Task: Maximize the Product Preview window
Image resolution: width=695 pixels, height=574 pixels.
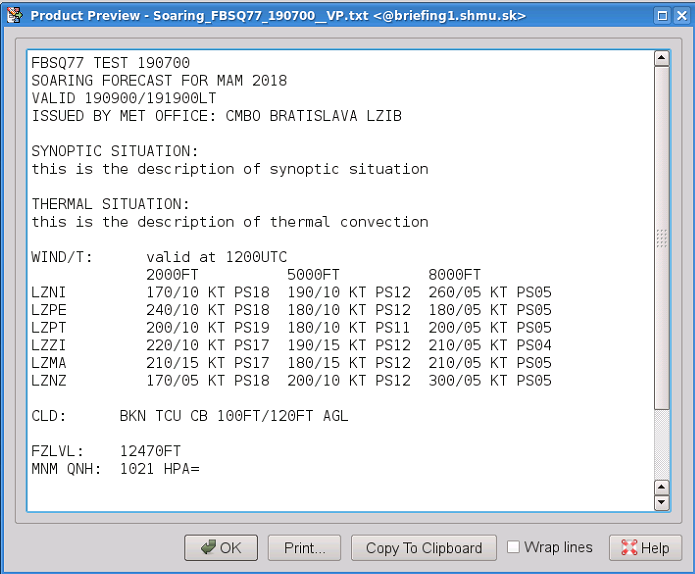Action: pos(662,16)
